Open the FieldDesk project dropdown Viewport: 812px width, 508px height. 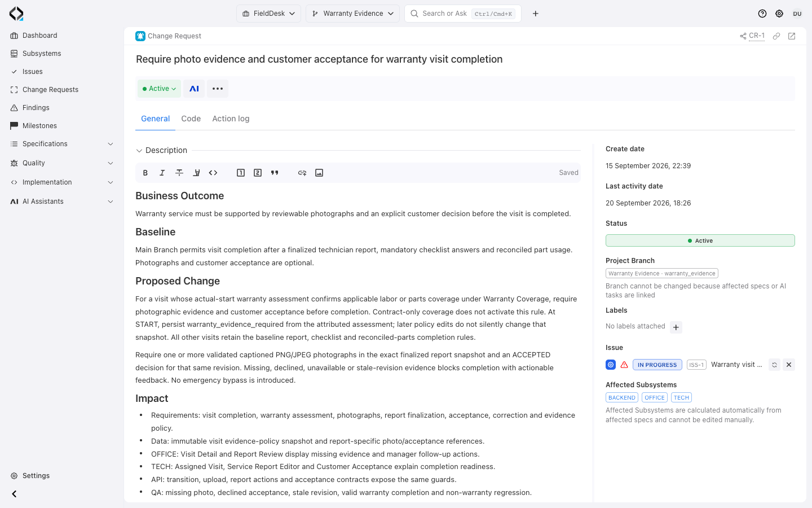click(269, 14)
